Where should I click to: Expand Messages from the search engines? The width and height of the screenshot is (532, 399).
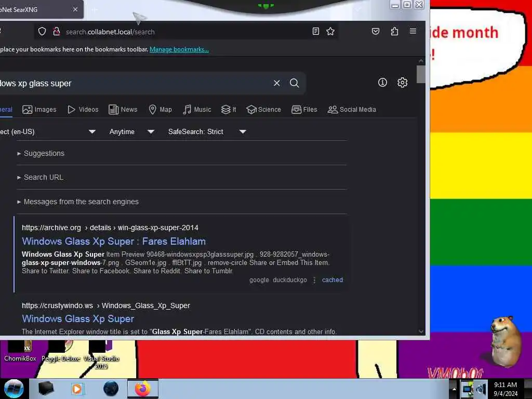click(x=78, y=202)
